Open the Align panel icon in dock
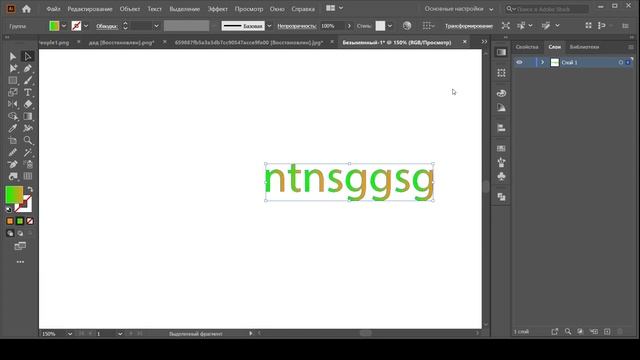This screenshot has height=360, width=640. [501, 128]
